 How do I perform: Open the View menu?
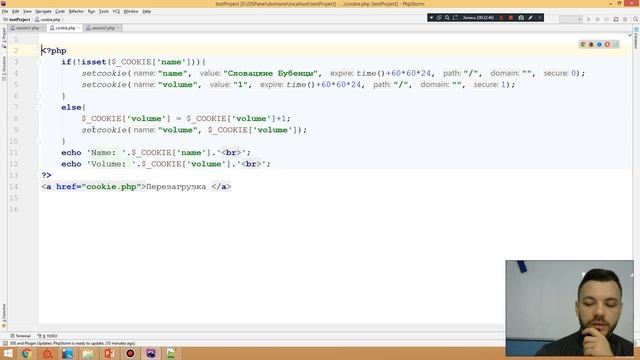27,11
